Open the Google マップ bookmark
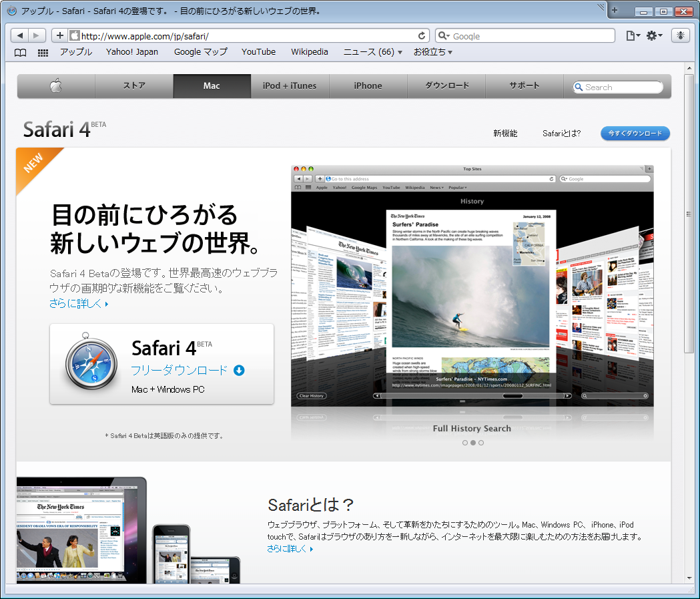 (200, 52)
